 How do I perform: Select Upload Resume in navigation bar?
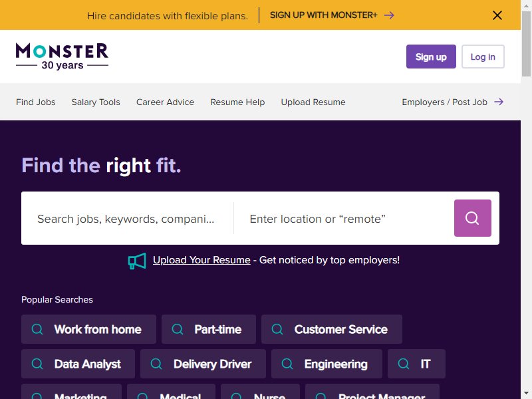tap(313, 102)
